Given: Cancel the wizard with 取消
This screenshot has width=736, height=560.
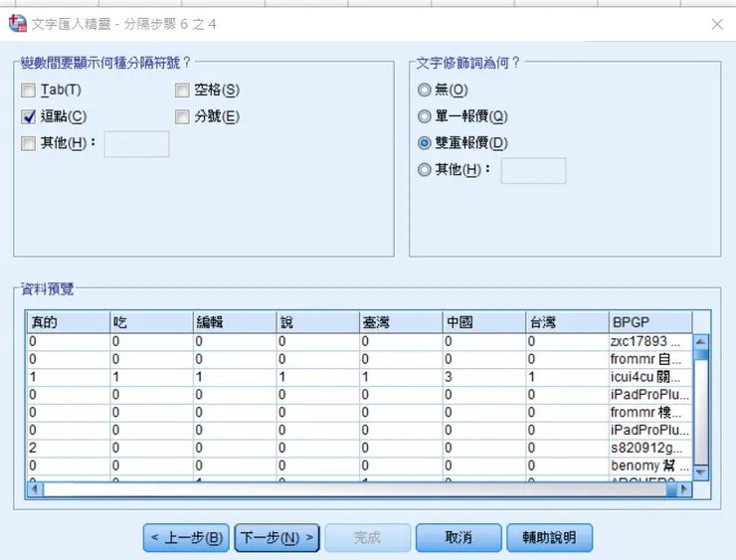Looking at the screenshot, I should pos(459,538).
